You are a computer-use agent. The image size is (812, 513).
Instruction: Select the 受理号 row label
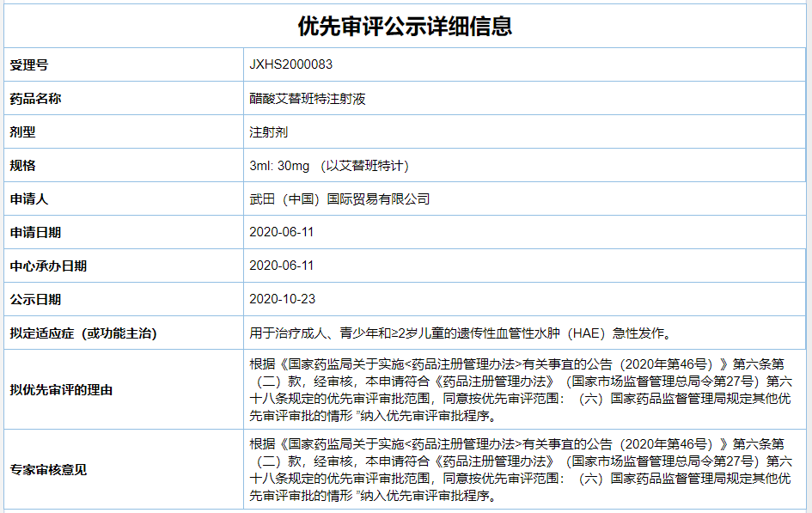click(x=29, y=65)
